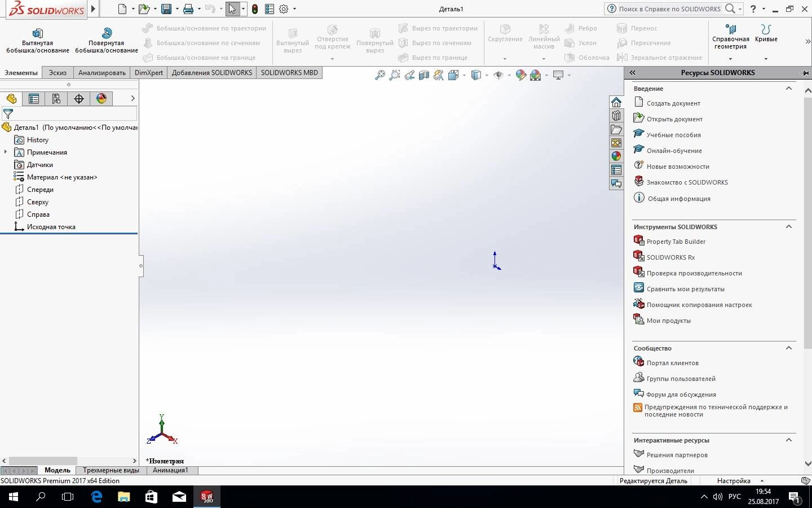Click the filter funnel icon in feature tree

tap(8, 113)
